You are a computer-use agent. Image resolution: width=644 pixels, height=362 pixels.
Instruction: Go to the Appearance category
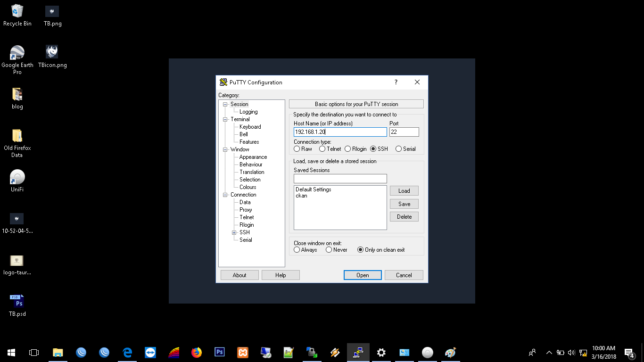click(x=253, y=157)
